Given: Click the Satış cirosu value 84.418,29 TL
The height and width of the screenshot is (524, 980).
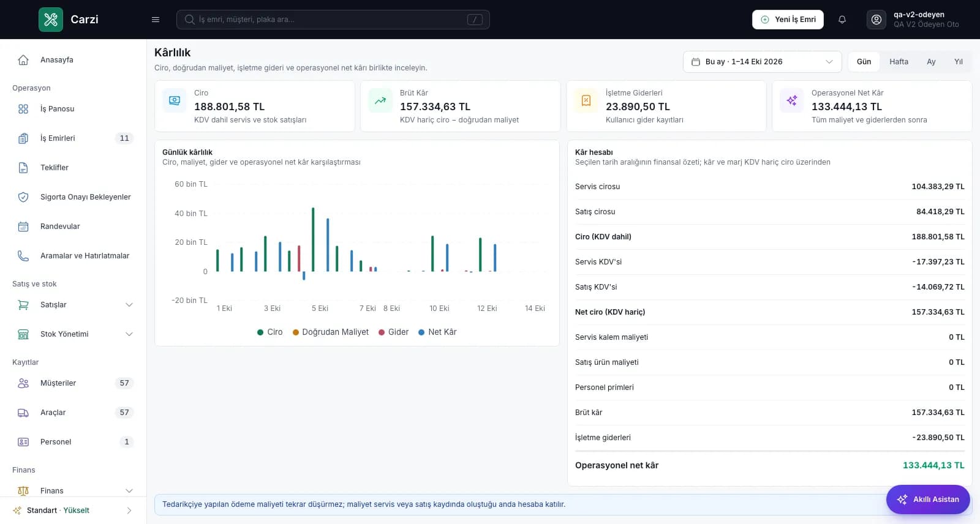Looking at the screenshot, I should pyautogui.click(x=940, y=212).
